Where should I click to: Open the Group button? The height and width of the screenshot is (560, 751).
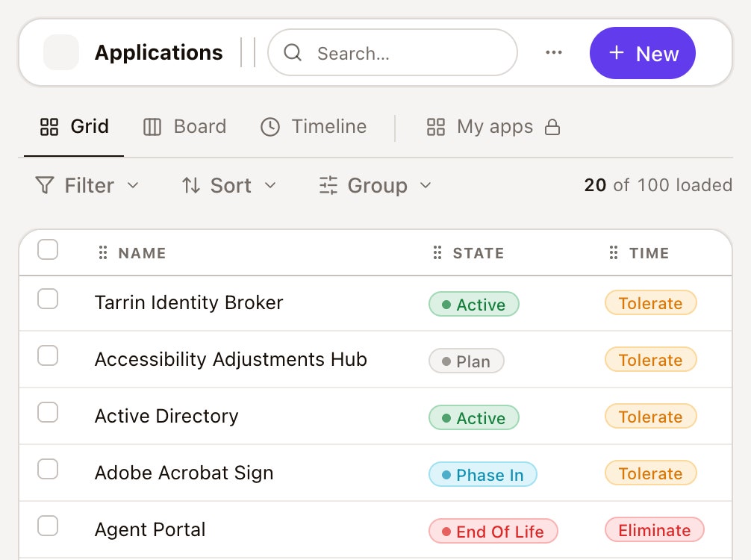pos(375,185)
